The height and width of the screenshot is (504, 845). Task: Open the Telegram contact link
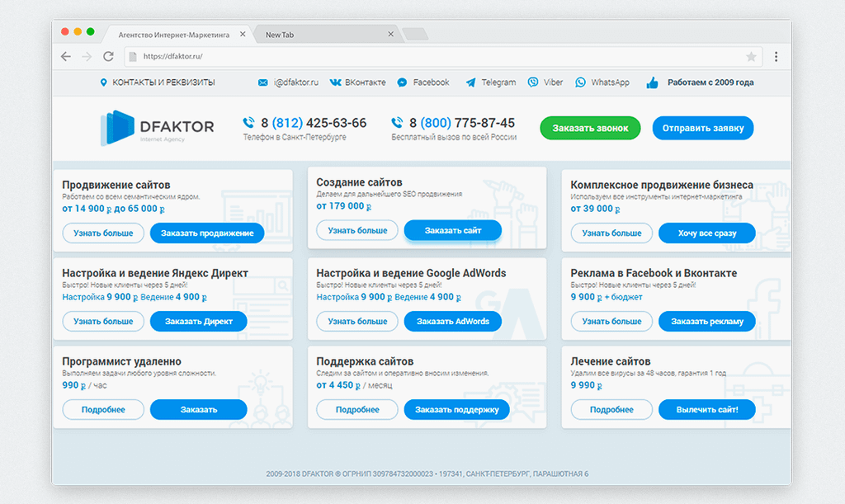(x=491, y=82)
